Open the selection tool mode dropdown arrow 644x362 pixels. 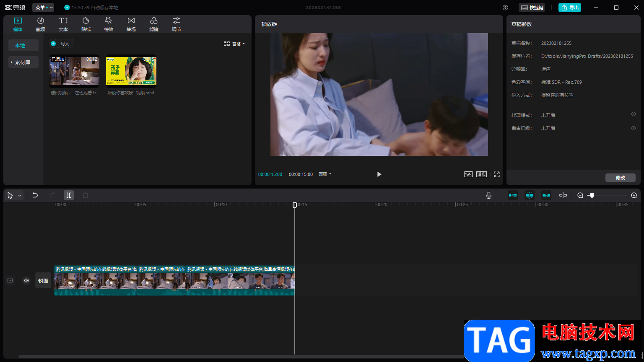coord(19,196)
